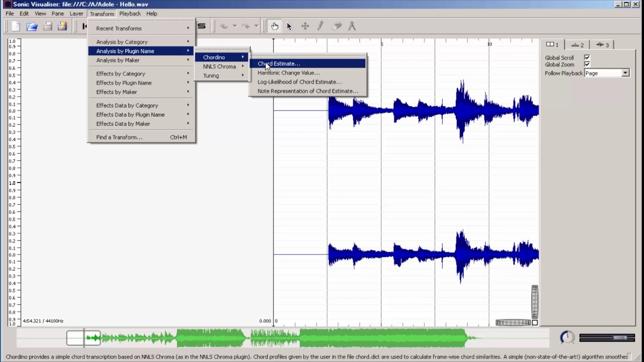Toggle the Global Zoom checkbox
The height and width of the screenshot is (362, 644).
coord(587,64)
